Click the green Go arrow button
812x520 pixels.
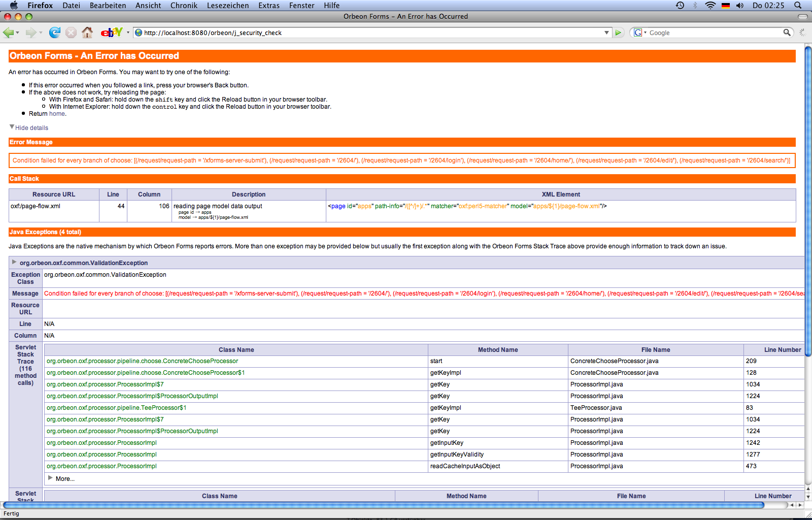[618, 32]
